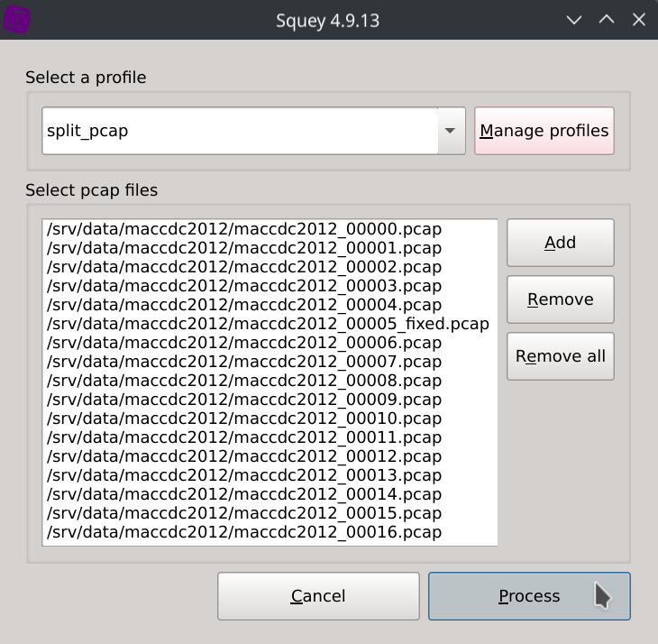The image size is (658, 644).
Task: Maximize the Squey window
Action: tap(607, 19)
